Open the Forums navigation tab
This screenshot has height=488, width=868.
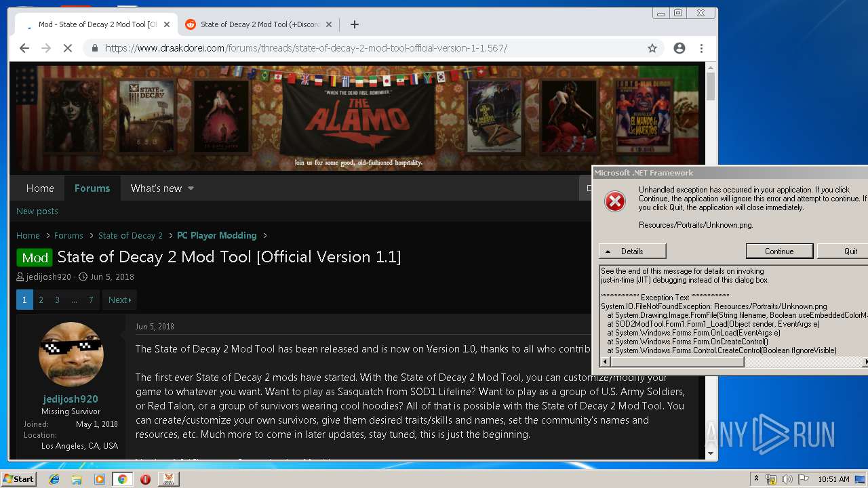(x=92, y=188)
